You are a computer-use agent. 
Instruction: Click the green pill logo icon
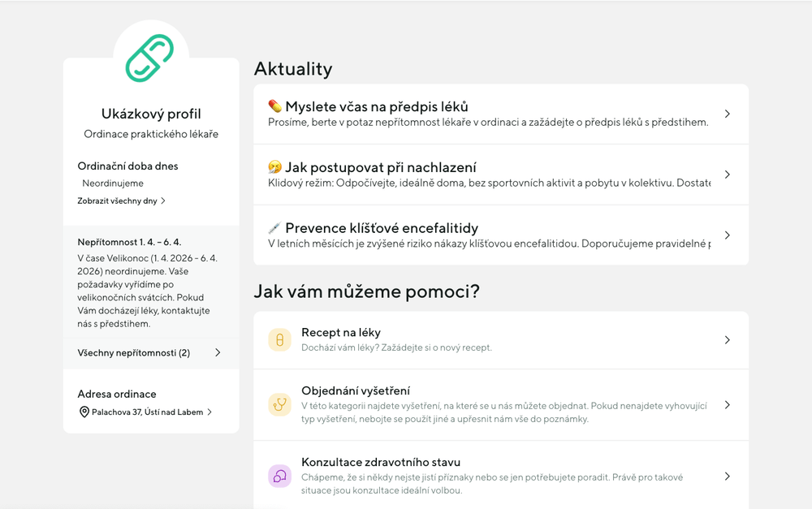150,58
